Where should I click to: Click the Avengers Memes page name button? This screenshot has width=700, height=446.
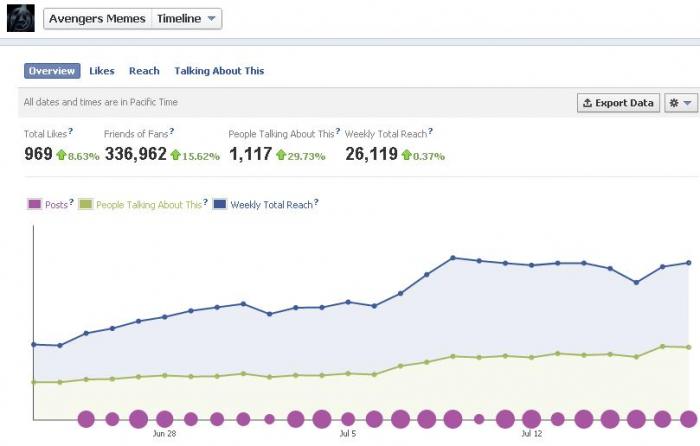tap(97, 19)
